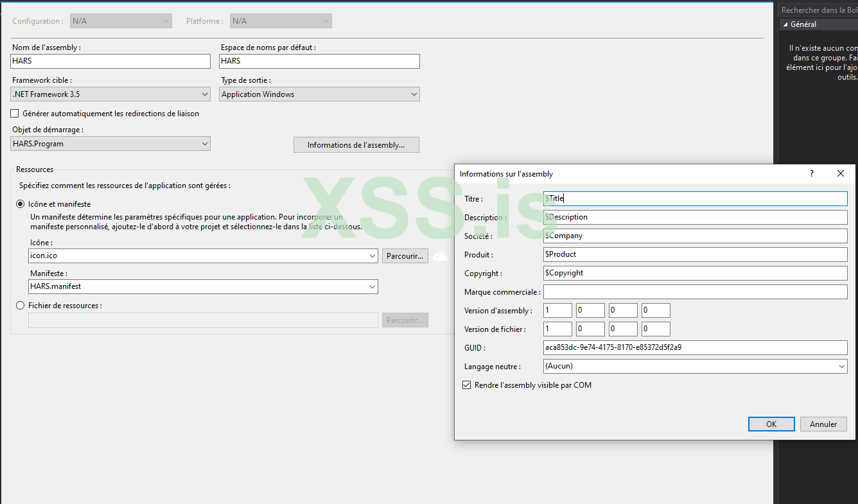Click the cloud publish icon beside Parcourir

click(x=441, y=256)
